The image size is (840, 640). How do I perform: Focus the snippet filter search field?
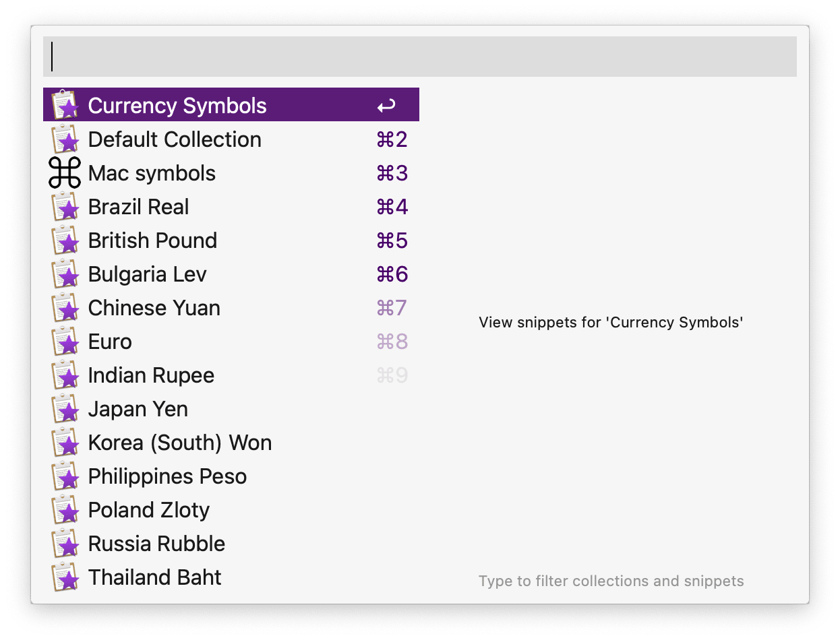click(x=420, y=57)
